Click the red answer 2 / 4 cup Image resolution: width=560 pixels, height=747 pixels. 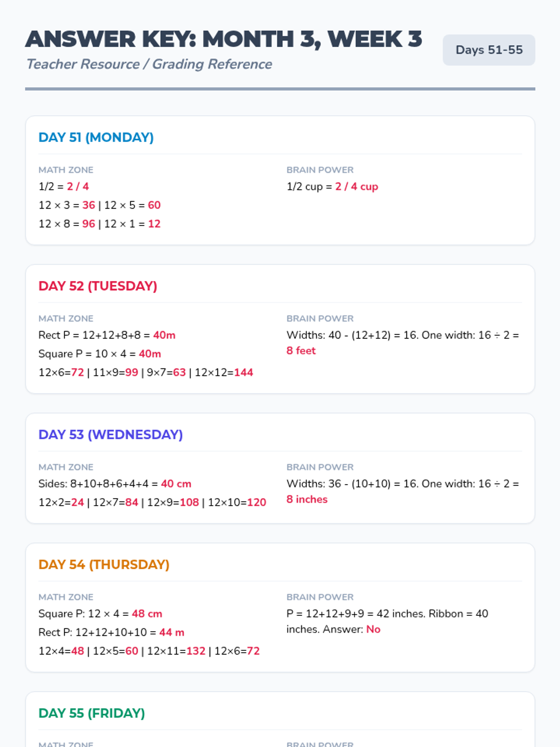tap(357, 187)
